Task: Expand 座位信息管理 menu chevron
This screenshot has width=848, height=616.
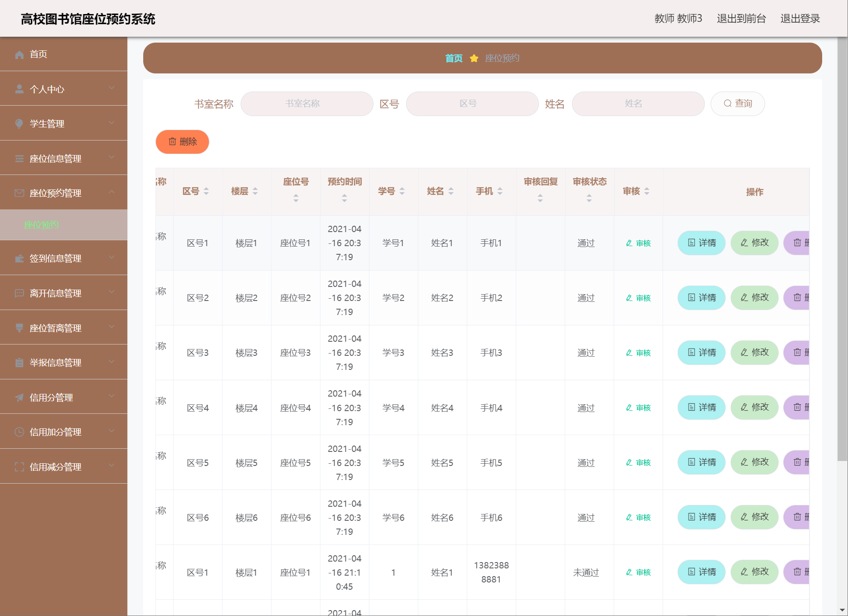Action: point(111,157)
